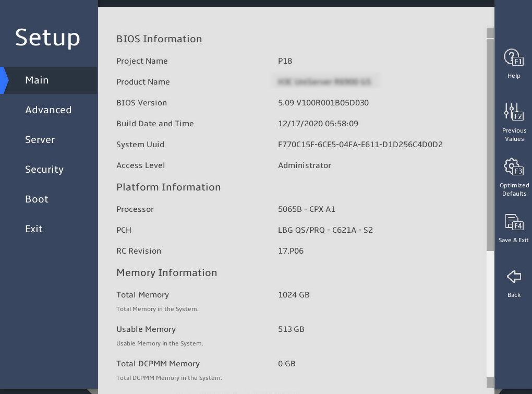Click the vertical scrollbar thumb
The width and height of the screenshot is (532, 394).
click(490, 145)
